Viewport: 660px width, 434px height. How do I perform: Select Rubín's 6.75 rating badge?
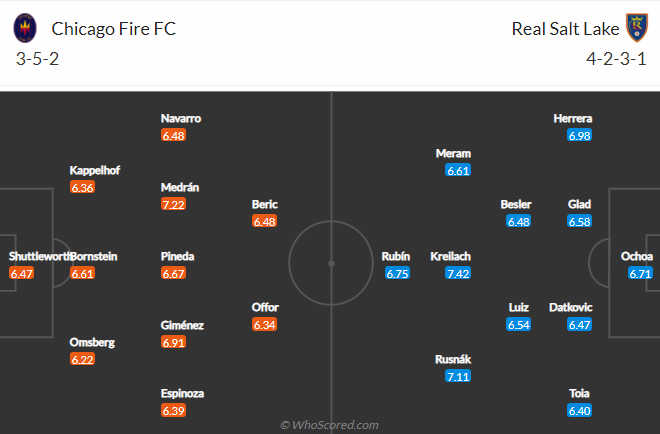click(397, 274)
